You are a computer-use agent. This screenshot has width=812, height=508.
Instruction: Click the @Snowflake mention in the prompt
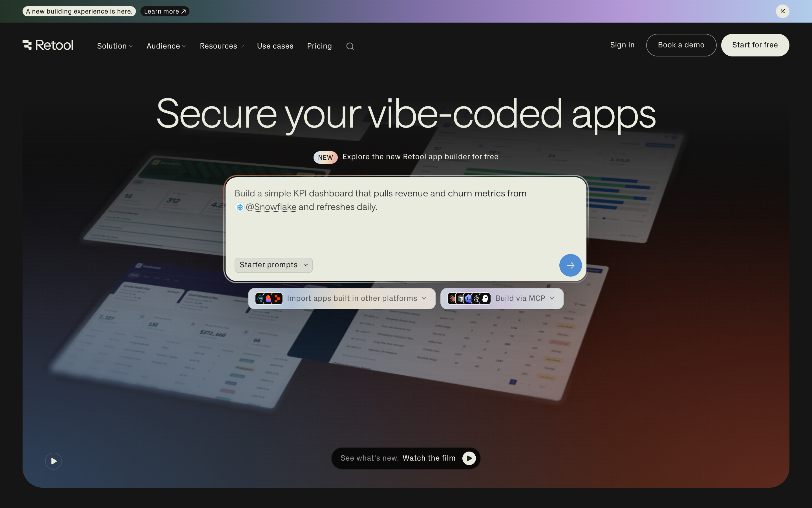[x=271, y=207]
